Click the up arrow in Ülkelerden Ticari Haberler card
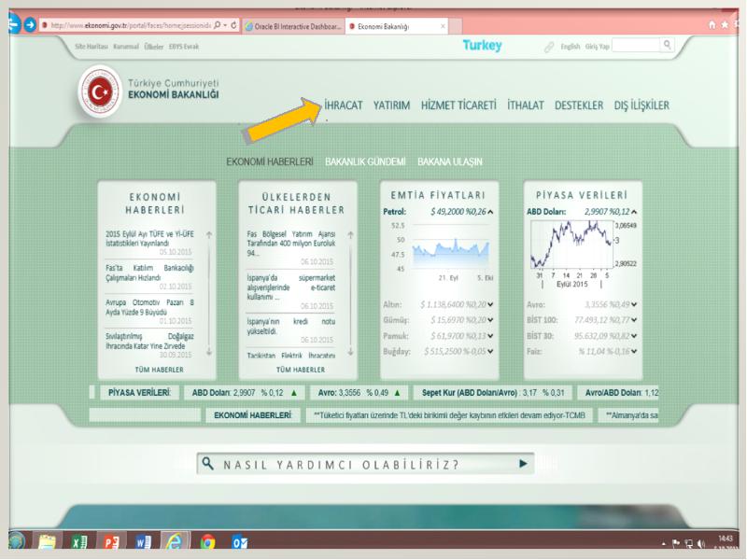 (351, 235)
